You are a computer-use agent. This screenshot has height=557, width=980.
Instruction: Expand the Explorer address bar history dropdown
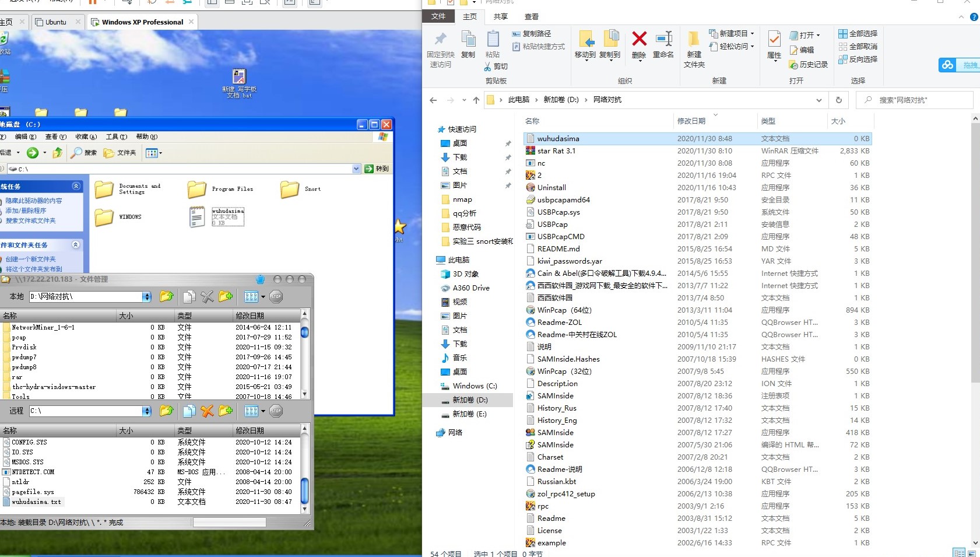point(819,100)
